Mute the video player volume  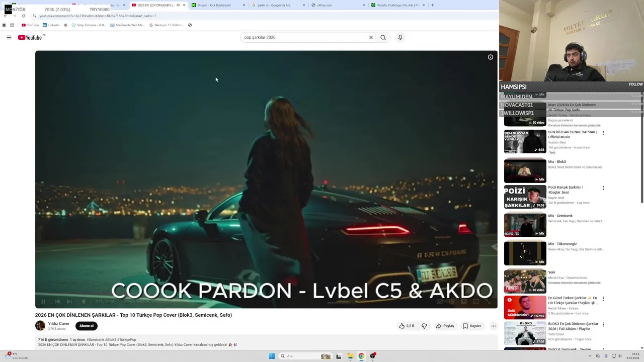coord(84,301)
